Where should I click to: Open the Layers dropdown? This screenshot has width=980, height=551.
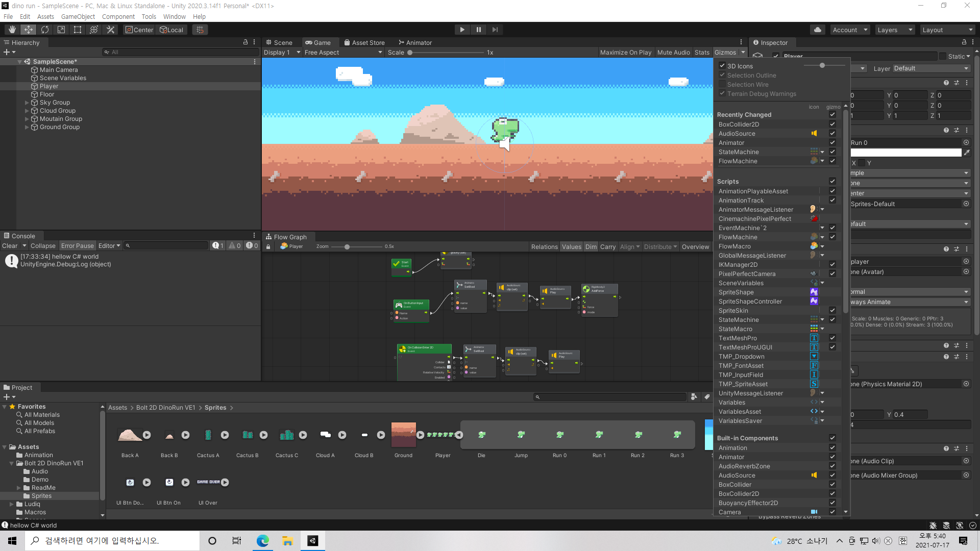pyautogui.click(x=895, y=30)
